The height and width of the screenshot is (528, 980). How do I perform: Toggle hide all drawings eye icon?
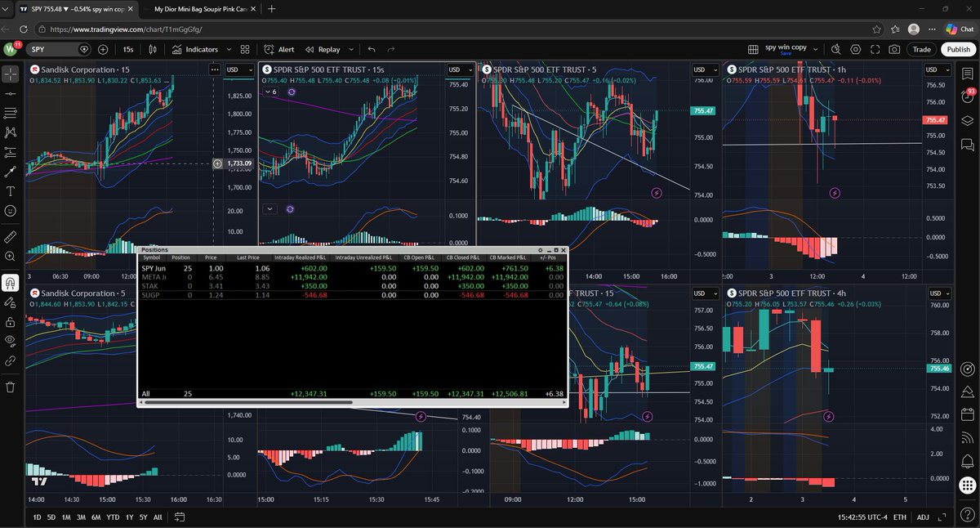[11, 340]
